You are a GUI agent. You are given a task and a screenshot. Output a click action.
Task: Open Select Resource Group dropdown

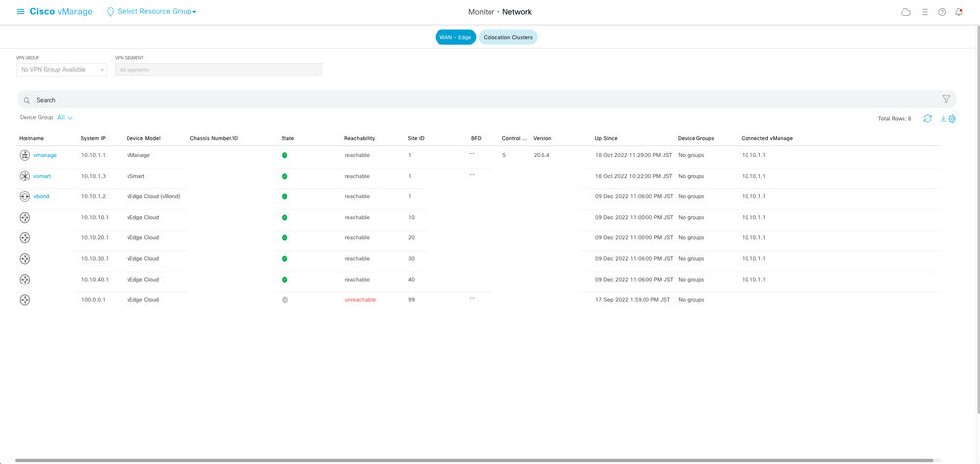(x=152, y=11)
